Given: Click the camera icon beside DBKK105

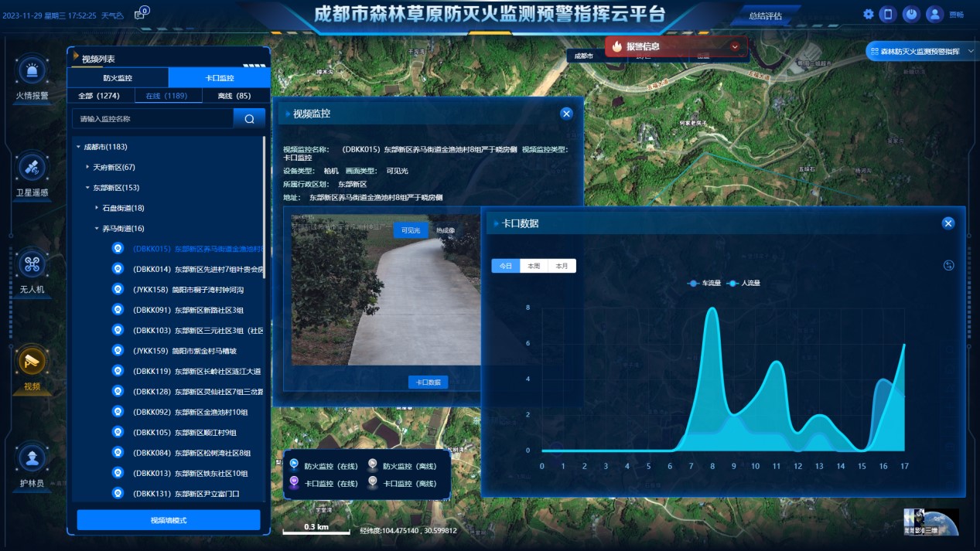Looking at the screenshot, I should click(118, 432).
